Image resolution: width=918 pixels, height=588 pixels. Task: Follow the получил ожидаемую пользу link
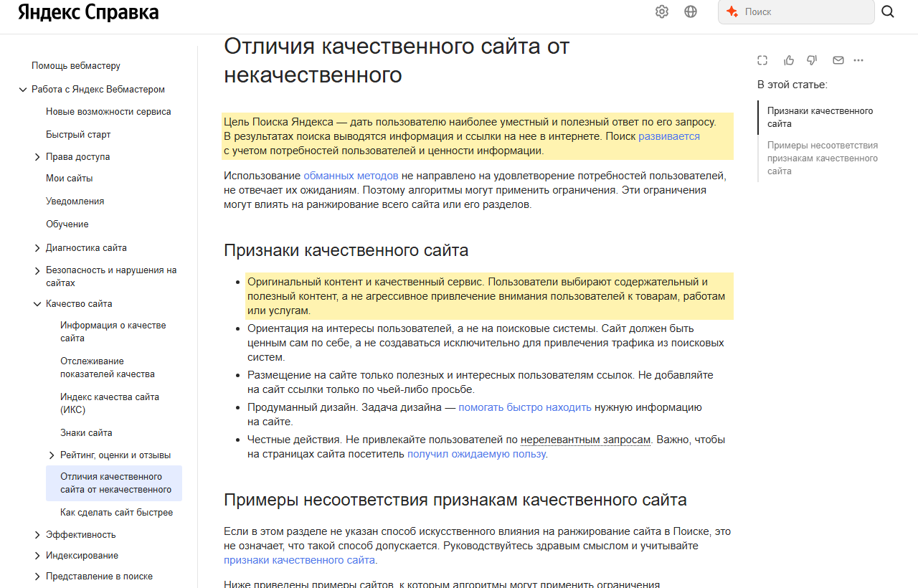(477, 454)
